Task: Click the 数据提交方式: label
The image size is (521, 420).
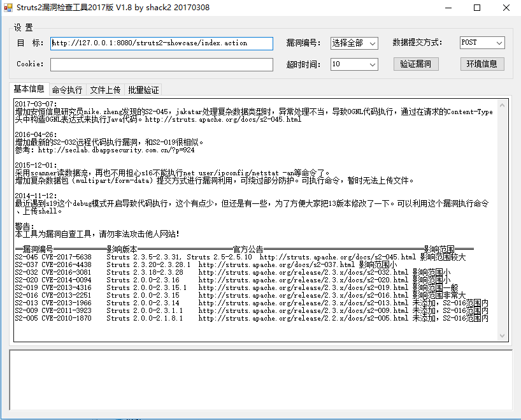Action: pyautogui.click(x=417, y=43)
